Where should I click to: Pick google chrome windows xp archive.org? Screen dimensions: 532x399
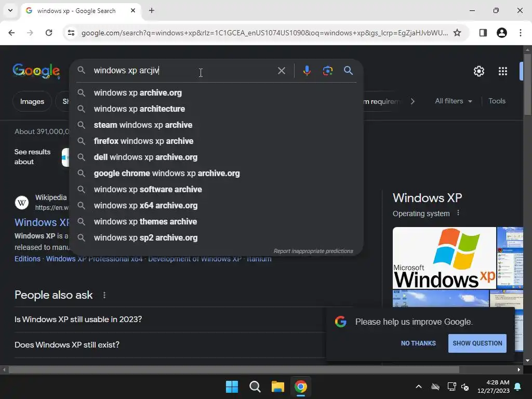(217, 174)
